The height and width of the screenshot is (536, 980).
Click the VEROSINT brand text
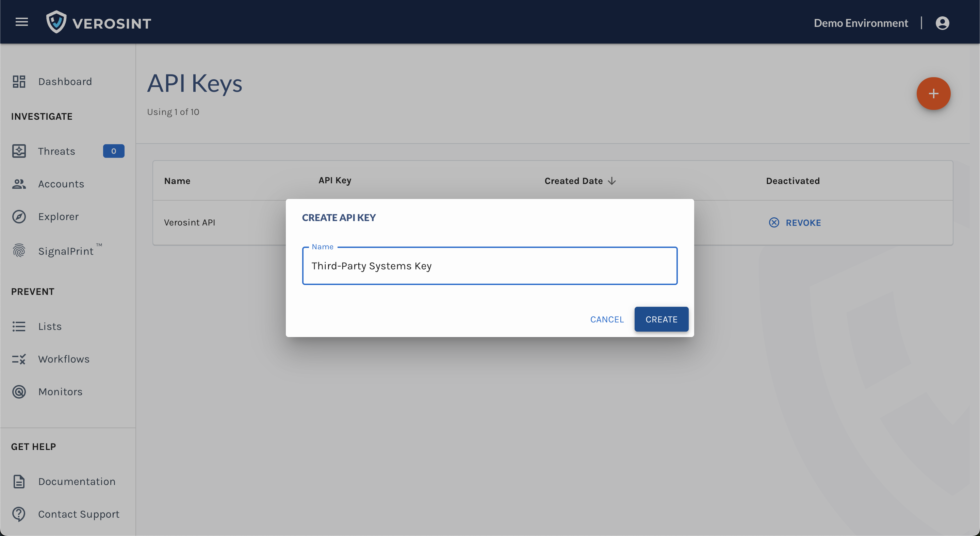(112, 23)
